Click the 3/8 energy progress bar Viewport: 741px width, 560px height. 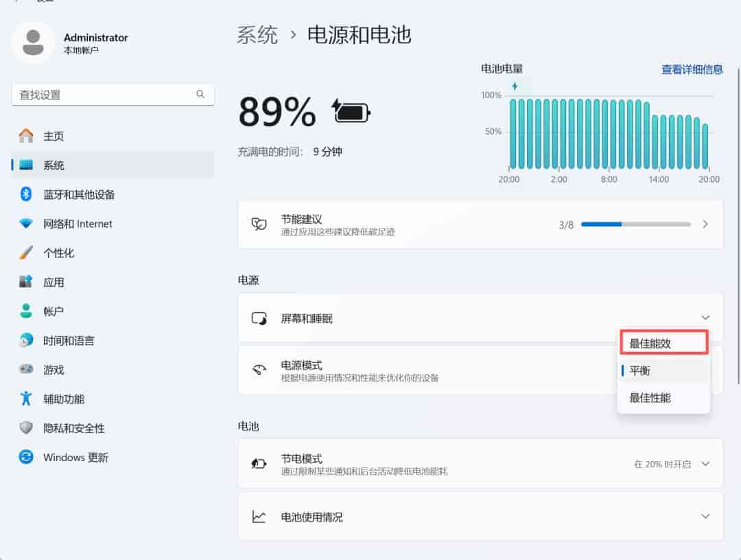(x=635, y=224)
